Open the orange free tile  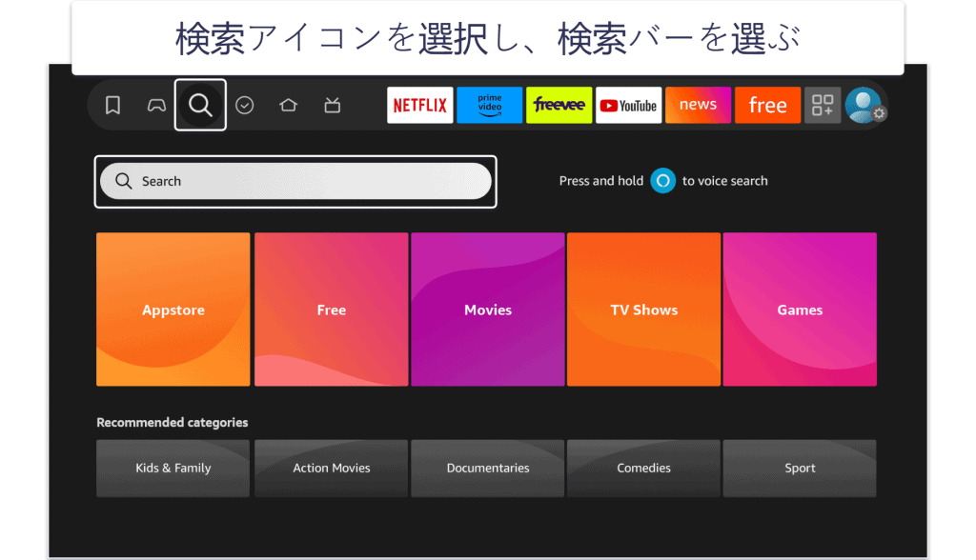click(767, 105)
